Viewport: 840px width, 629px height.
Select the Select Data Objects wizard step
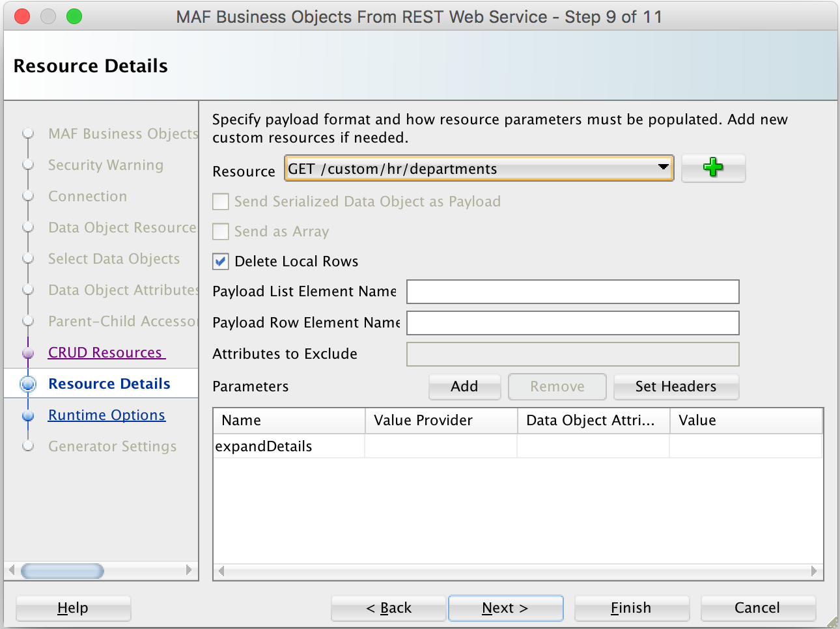[x=114, y=259]
